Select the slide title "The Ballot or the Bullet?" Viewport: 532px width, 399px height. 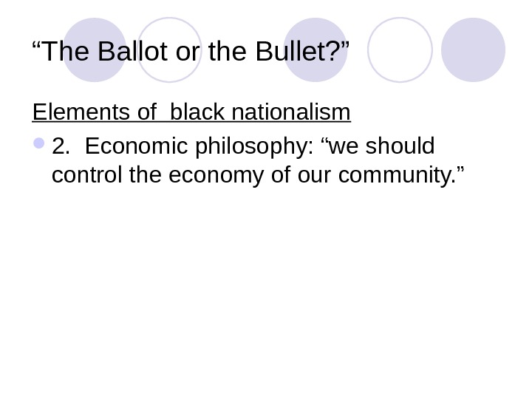point(191,52)
